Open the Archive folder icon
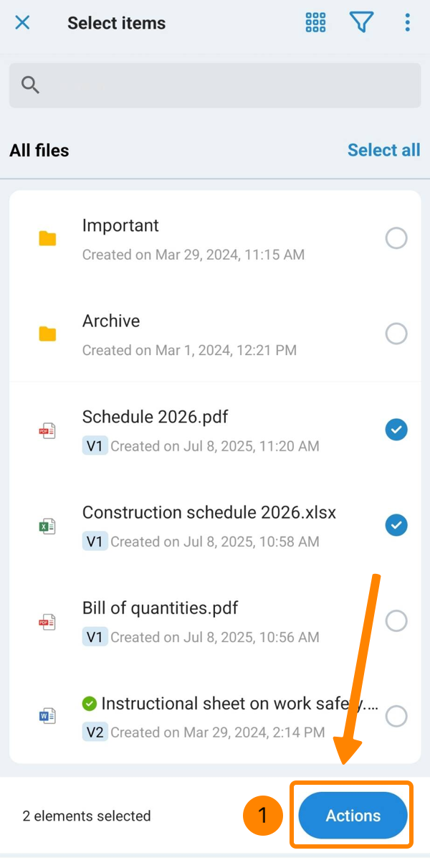 [x=47, y=334]
